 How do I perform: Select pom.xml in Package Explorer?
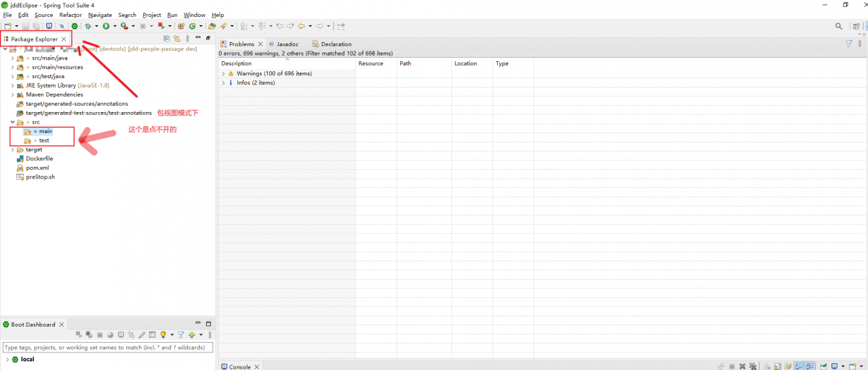(x=37, y=168)
